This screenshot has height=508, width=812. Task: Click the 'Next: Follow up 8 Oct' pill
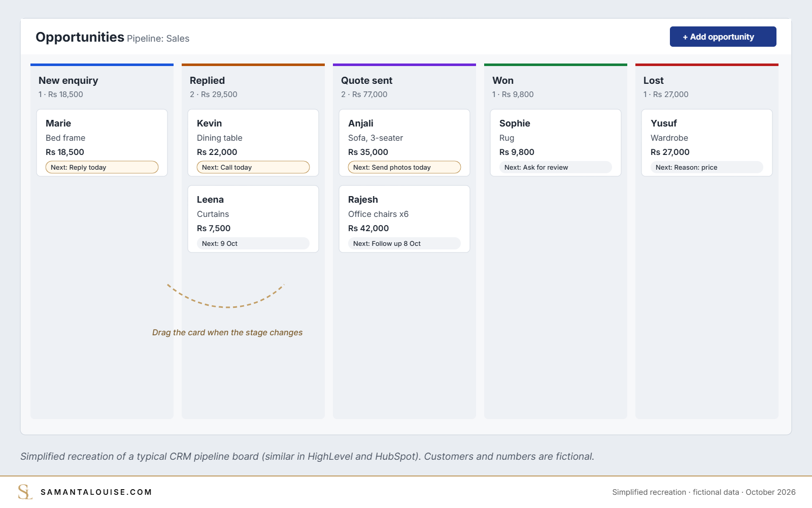coord(404,243)
